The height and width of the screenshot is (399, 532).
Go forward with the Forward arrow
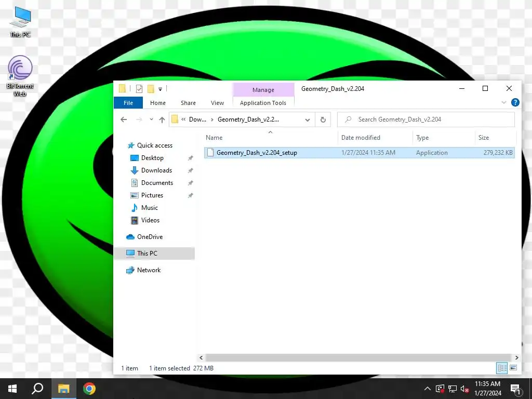[139, 119]
